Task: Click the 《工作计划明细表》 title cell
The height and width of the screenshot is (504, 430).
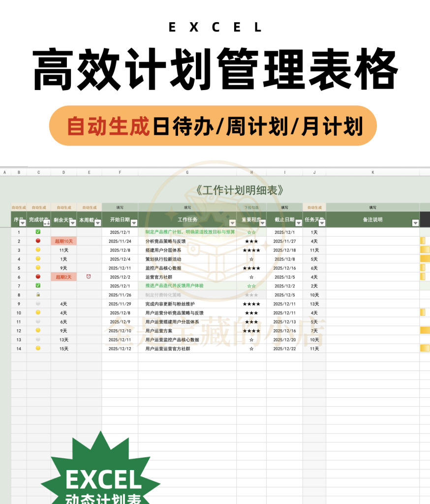Action: [x=240, y=190]
